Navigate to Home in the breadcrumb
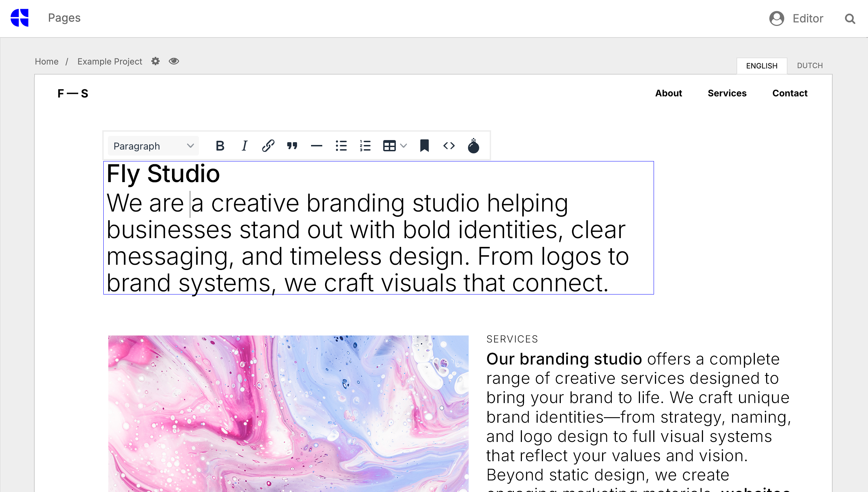 (x=47, y=61)
